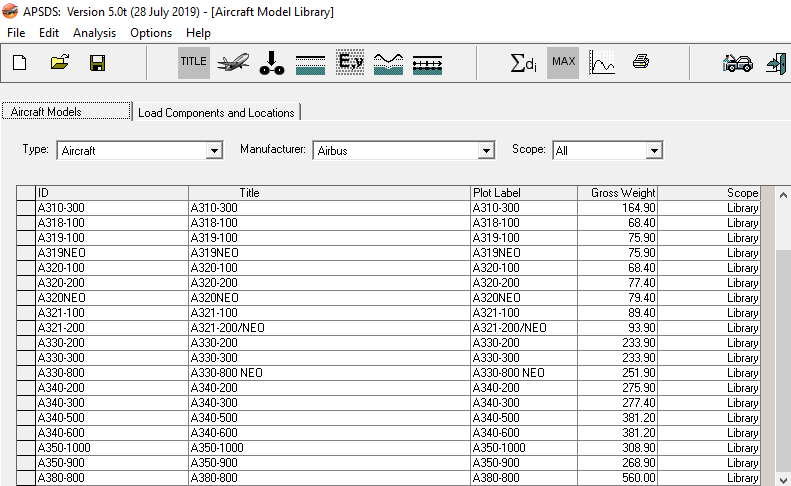The height and width of the screenshot is (486, 791).
Task: Click the APSDS application title icon
Action: 10,11
